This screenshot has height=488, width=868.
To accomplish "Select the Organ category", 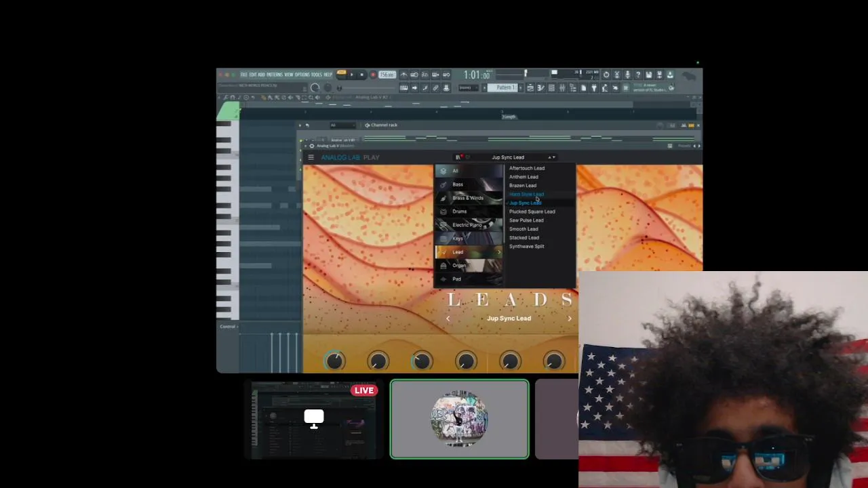I will [x=469, y=266].
